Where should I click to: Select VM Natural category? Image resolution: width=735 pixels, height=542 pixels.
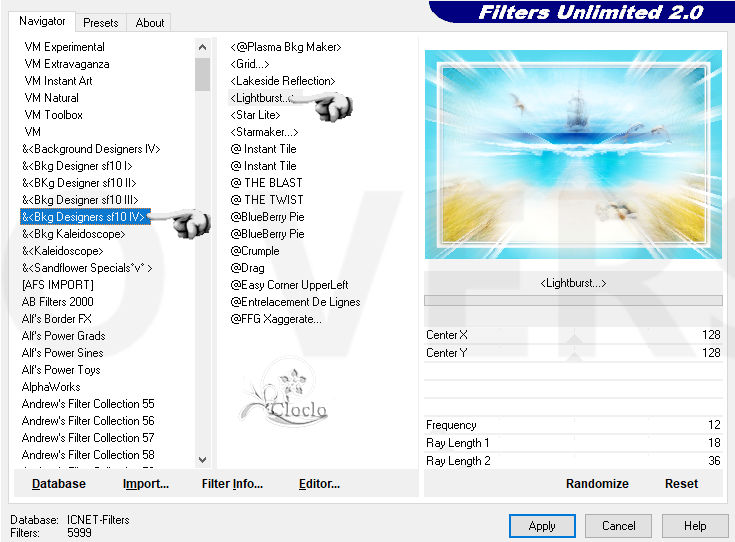[x=51, y=98]
